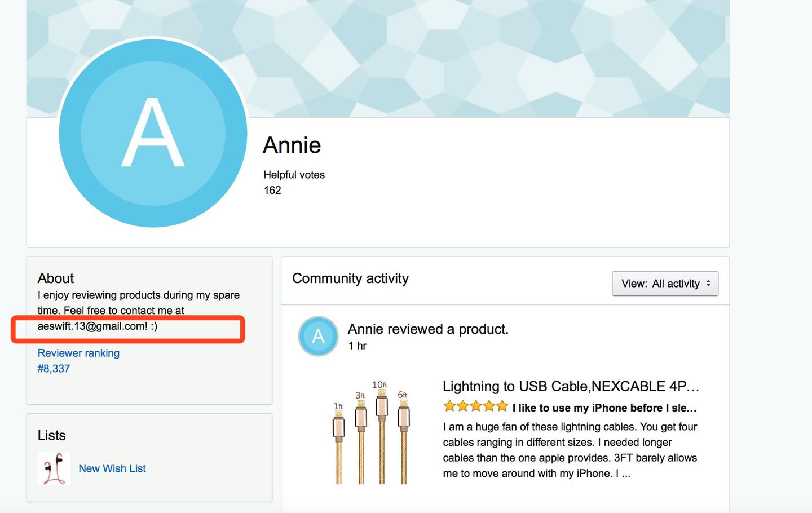Image resolution: width=812 pixels, height=513 pixels.
Task: Click the wish list earphones thumbnail
Action: tap(54, 468)
